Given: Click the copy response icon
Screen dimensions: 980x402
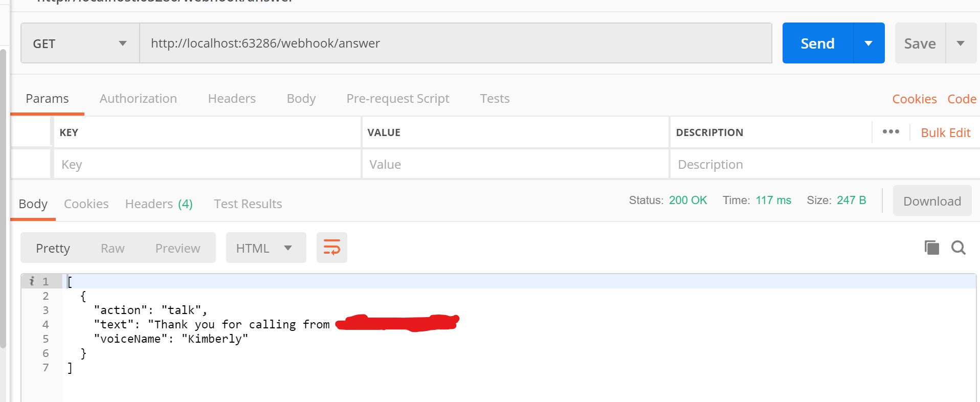Looking at the screenshot, I should click(x=932, y=248).
